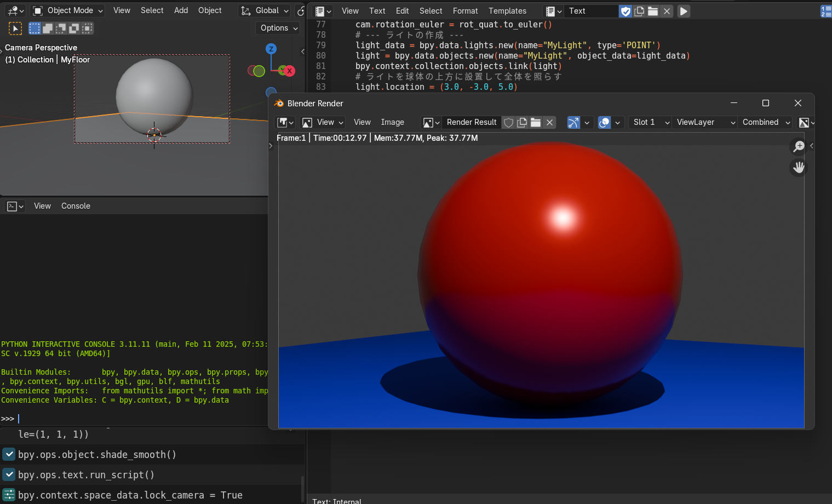Run the script with play button
The image size is (832, 504).
tap(684, 11)
